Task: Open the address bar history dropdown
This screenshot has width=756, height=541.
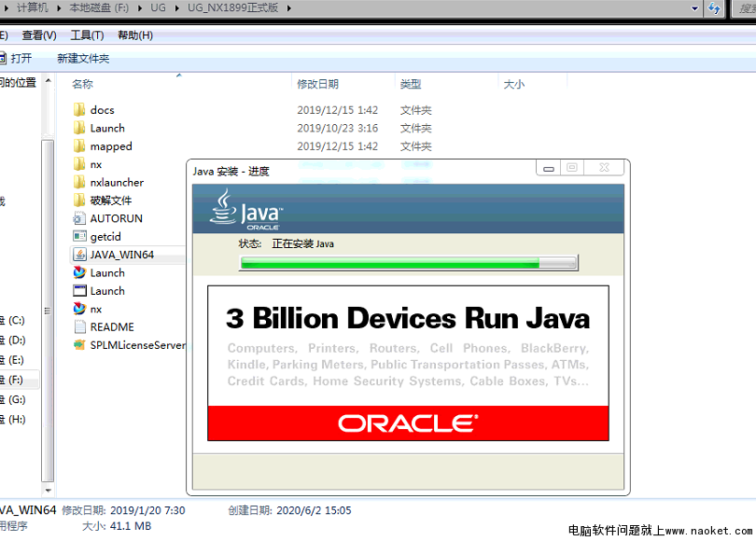Action: 694,8
